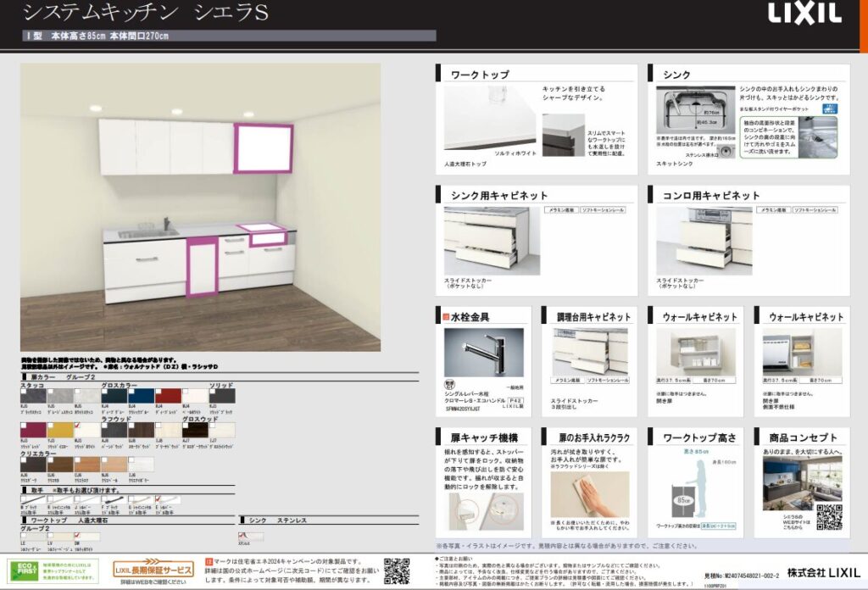The width and height of the screenshot is (868, 590).
Task: Choose the black line handle option W
Action: [33, 500]
